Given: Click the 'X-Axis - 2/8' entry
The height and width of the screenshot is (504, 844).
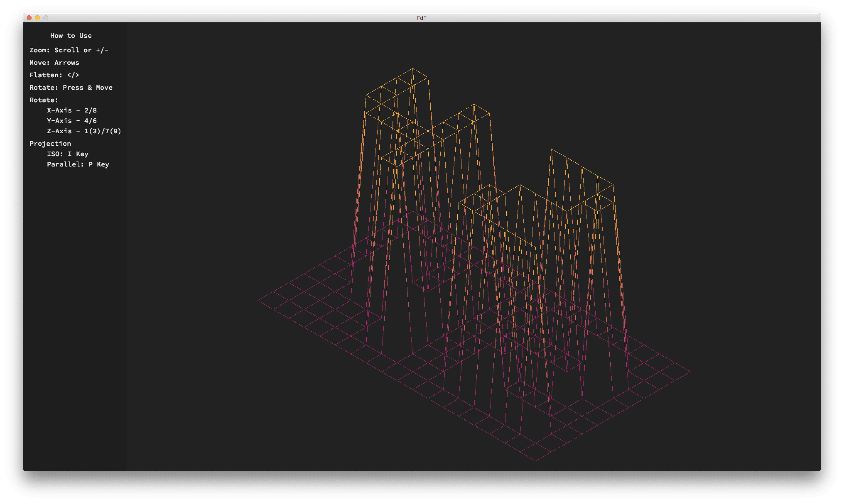Looking at the screenshot, I should pyautogui.click(x=72, y=110).
